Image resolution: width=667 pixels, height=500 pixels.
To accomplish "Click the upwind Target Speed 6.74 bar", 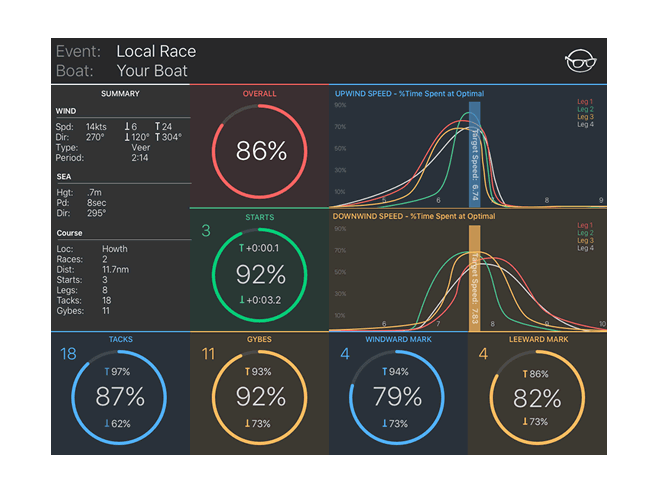I will [x=474, y=150].
